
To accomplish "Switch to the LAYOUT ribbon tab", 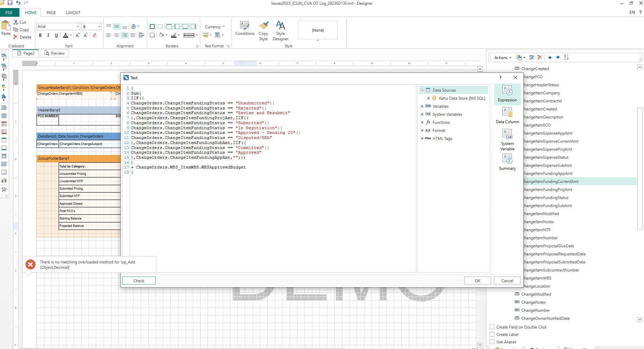I will (x=73, y=12).
